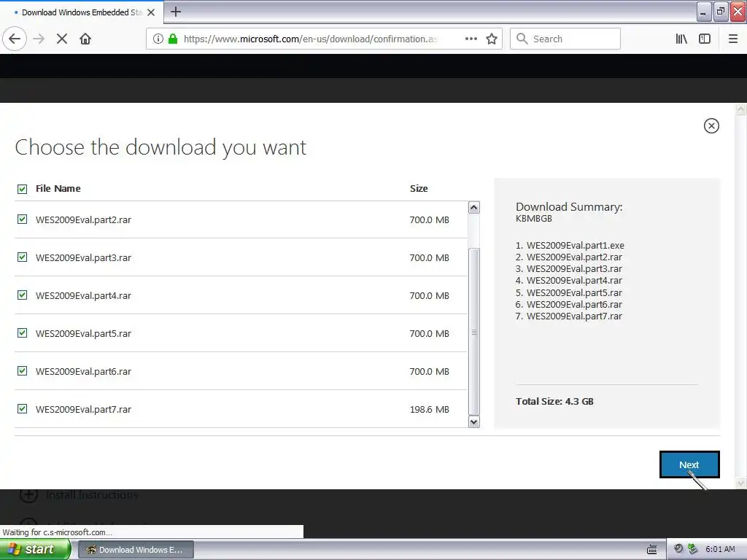Screen dimensions: 747x560
Task: Uncheck WES2009Eval.part6.rar checkbox
Action: tap(23, 370)
